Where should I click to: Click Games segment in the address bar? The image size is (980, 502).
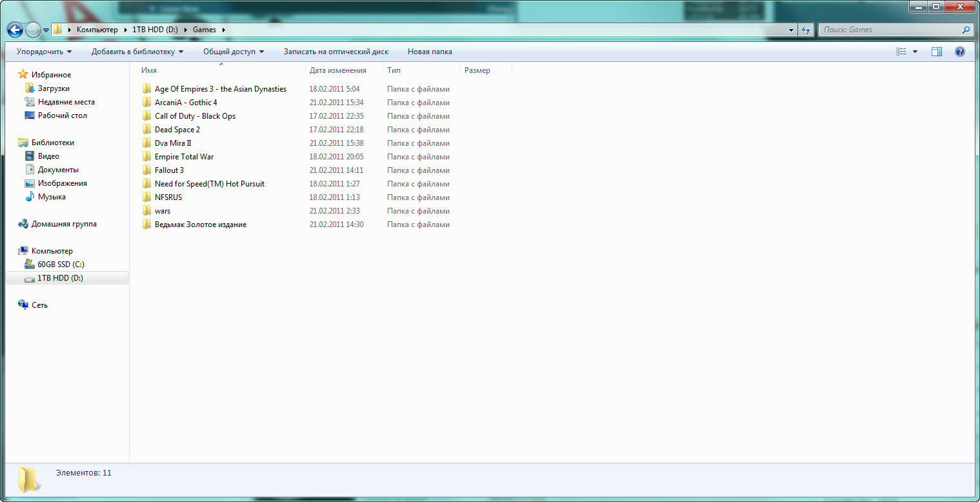(x=205, y=30)
